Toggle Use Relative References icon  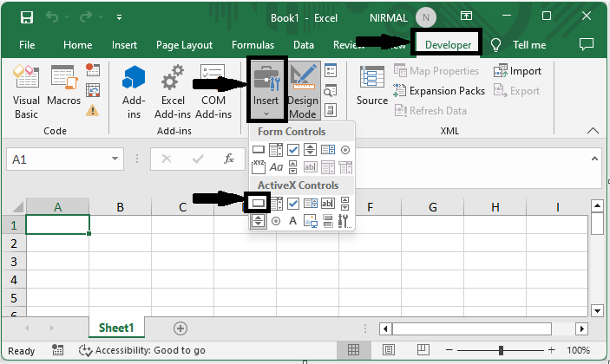click(x=93, y=90)
